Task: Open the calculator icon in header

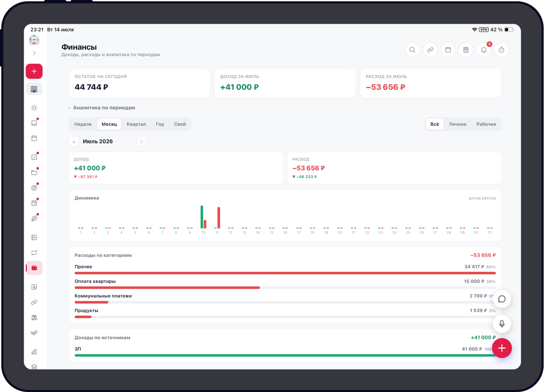Action: tap(466, 50)
